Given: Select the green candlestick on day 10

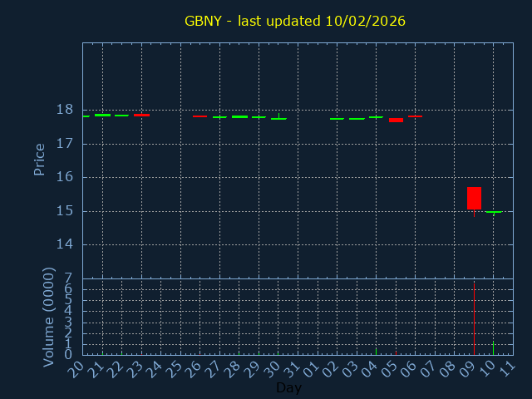Looking at the screenshot, I should click(x=494, y=212).
